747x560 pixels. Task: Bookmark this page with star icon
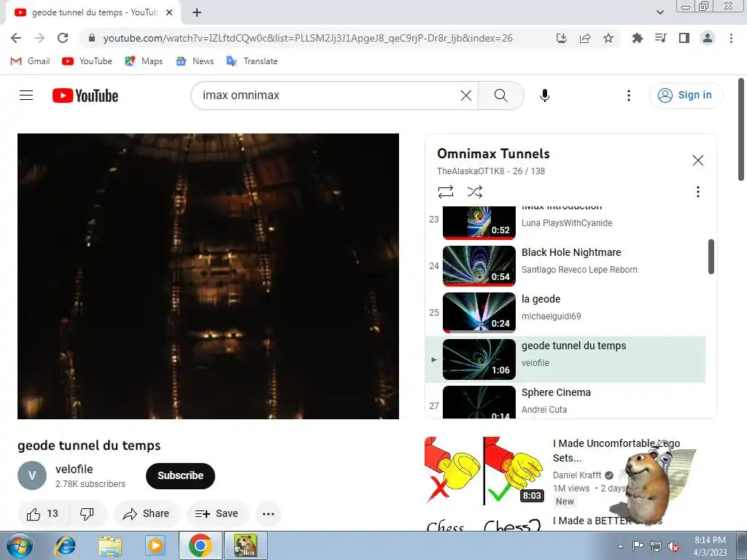pos(608,38)
